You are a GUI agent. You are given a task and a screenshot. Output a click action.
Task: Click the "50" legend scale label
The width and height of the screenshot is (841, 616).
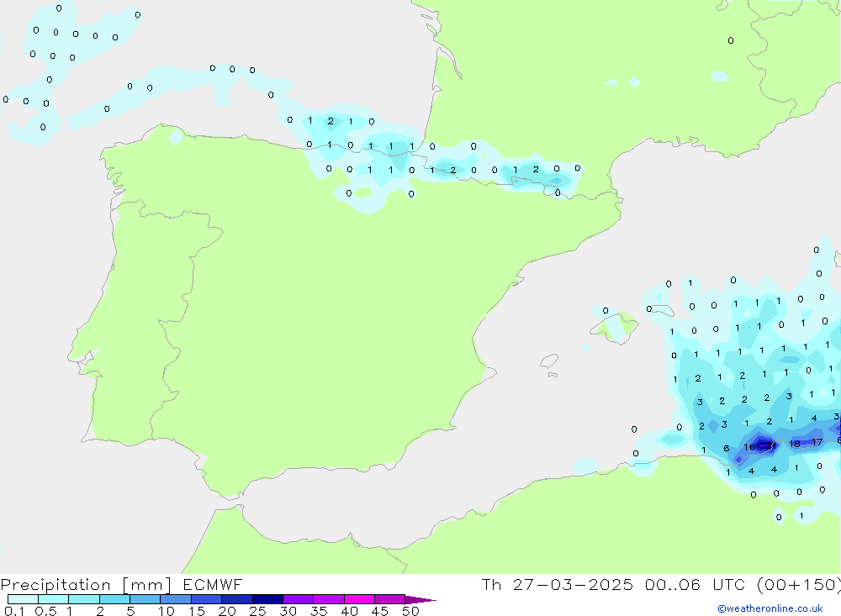tap(410, 611)
